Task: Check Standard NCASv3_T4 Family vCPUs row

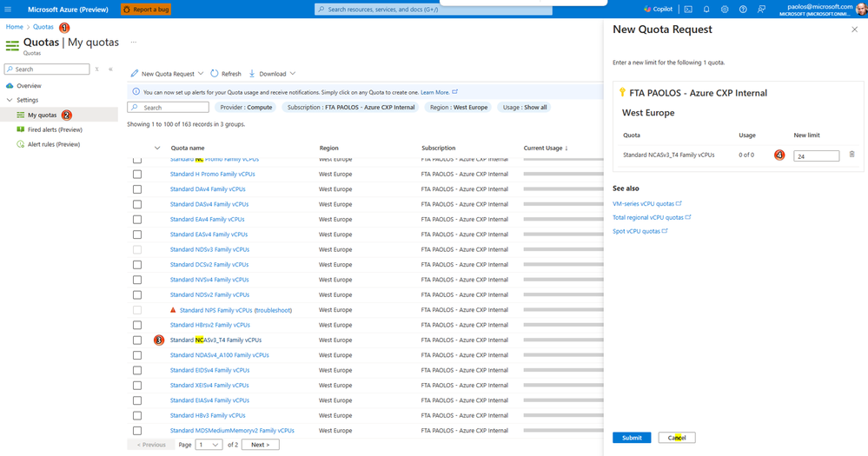Action: tap(137, 340)
